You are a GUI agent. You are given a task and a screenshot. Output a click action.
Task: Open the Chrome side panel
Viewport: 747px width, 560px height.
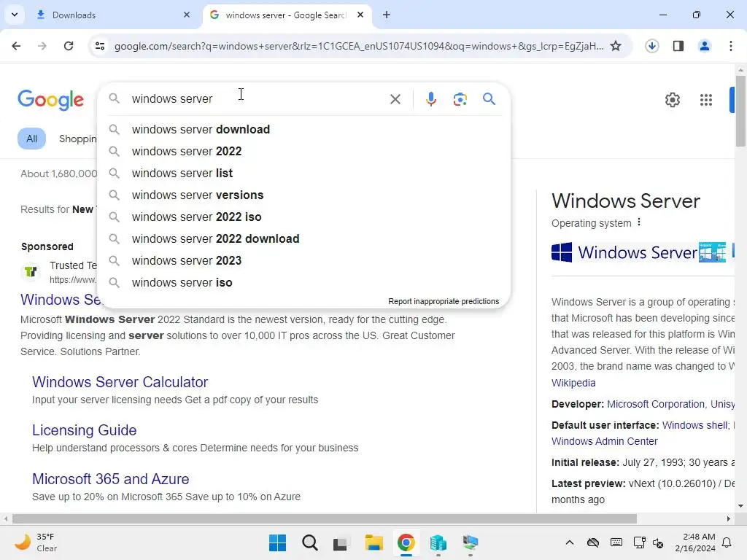[678, 46]
